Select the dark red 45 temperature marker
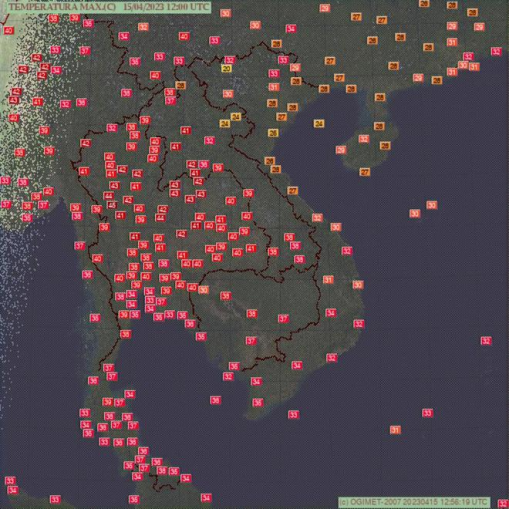510x510 pixels. 112,205
